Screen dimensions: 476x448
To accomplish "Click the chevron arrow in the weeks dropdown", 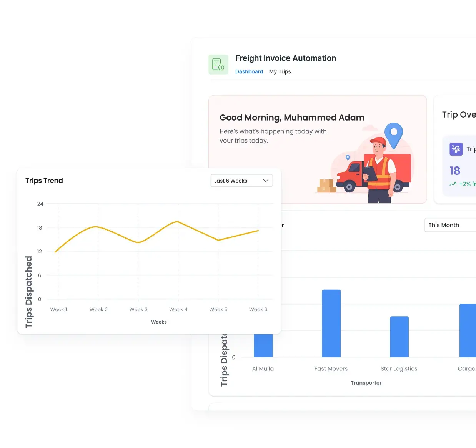I will click(265, 181).
